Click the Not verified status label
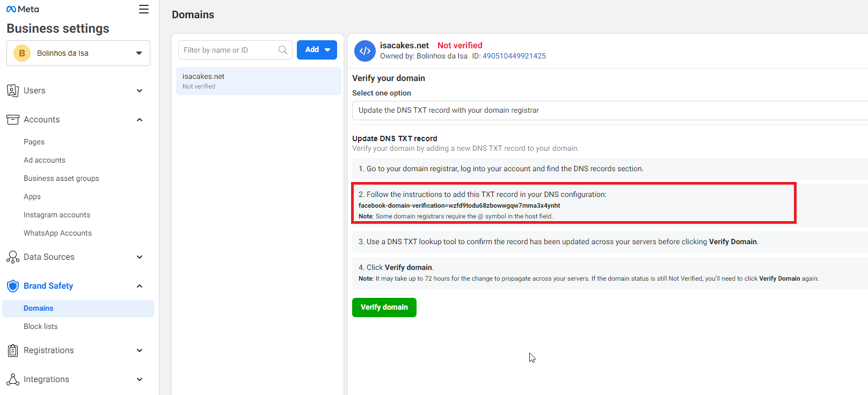 pyautogui.click(x=460, y=46)
